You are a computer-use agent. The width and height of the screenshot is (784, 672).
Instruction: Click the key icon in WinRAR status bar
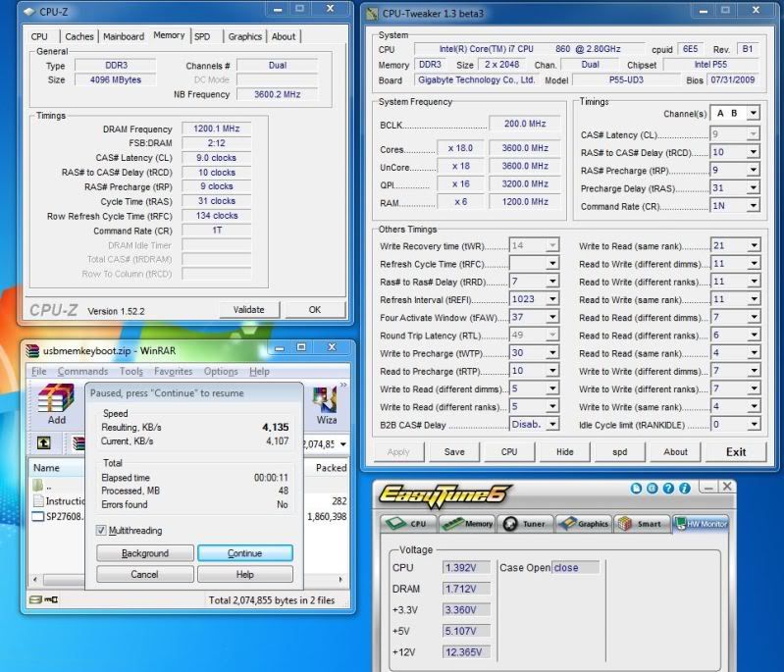point(51,599)
